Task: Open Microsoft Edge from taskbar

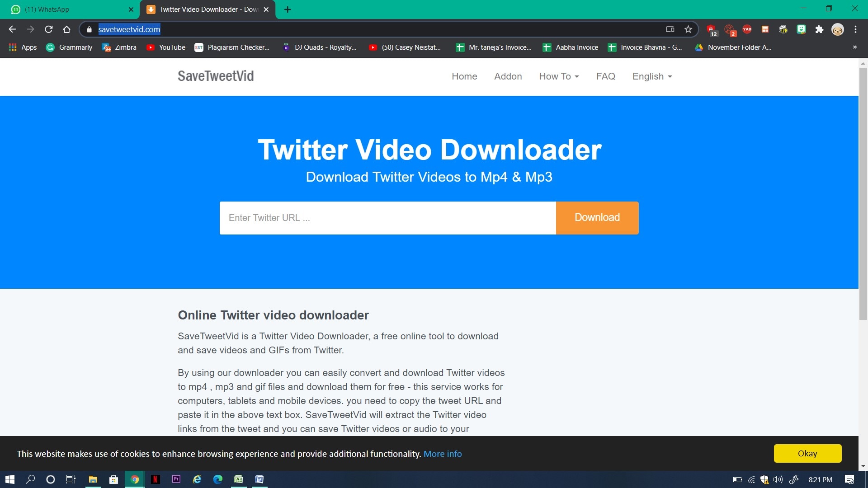Action: click(218, 479)
